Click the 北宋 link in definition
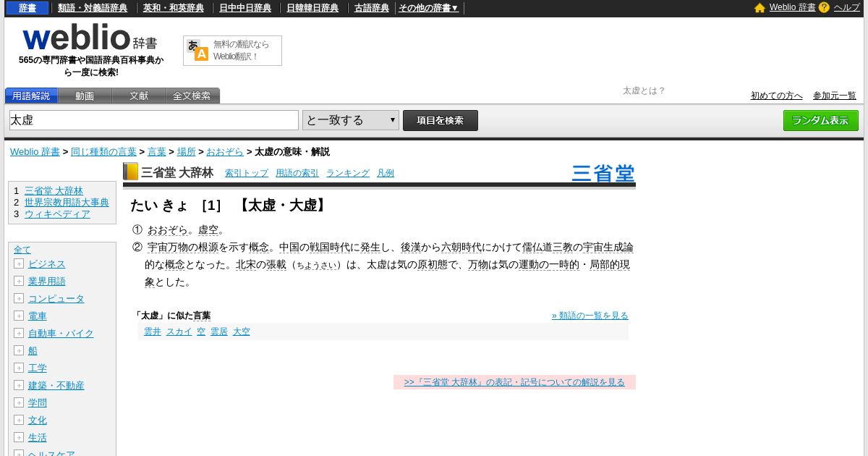The image size is (868, 456). click(246, 265)
